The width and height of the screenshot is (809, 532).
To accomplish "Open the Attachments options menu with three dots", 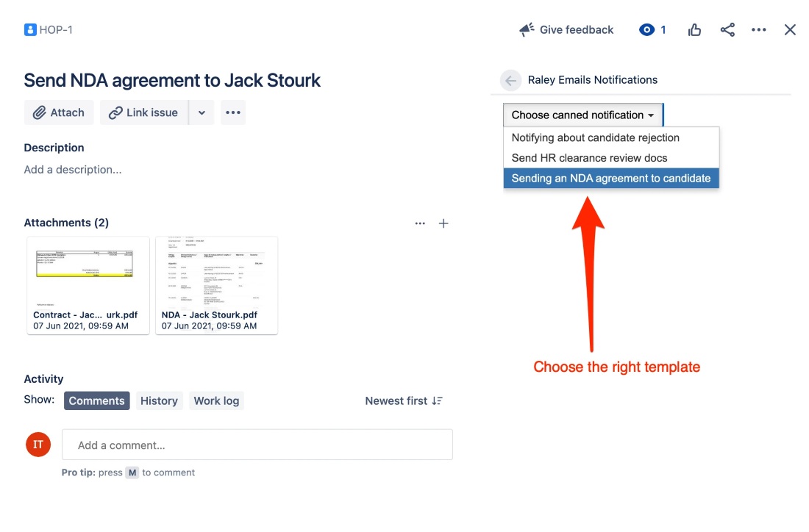I will point(420,223).
